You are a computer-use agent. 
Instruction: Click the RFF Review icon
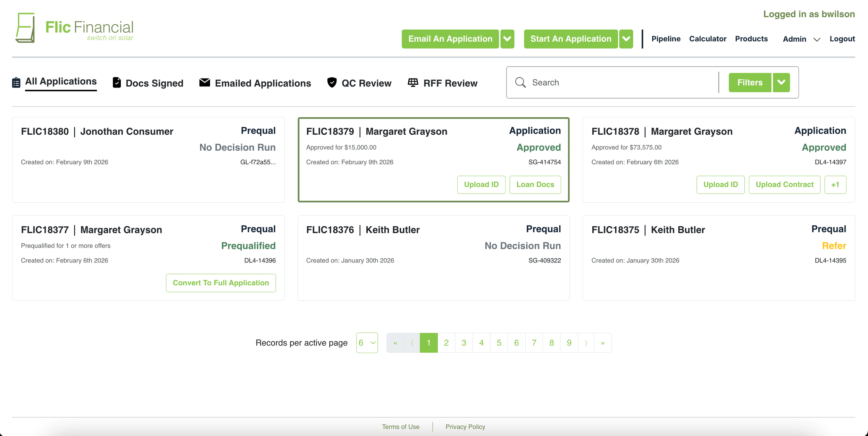coord(413,83)
